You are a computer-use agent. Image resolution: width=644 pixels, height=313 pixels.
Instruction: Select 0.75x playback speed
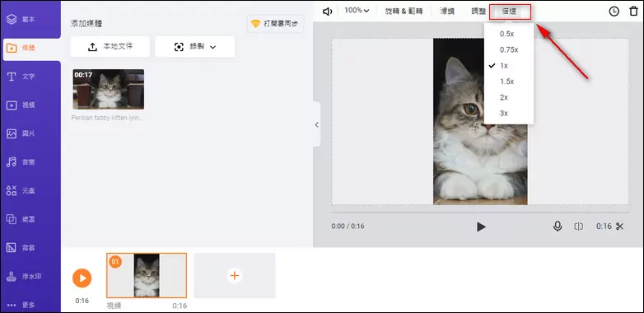509,50
